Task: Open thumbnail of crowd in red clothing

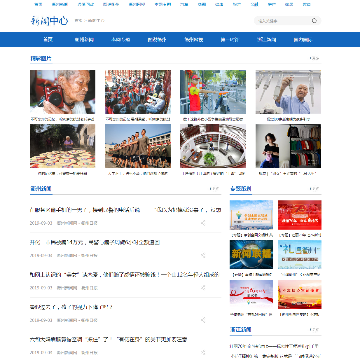Action: (138, 92)
